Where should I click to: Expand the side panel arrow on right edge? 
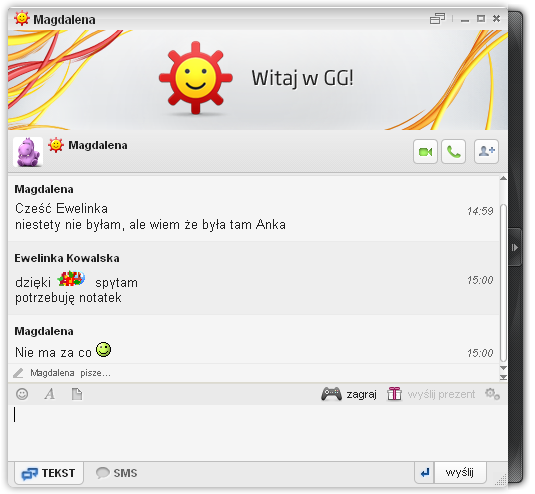(x=515, y=247)
